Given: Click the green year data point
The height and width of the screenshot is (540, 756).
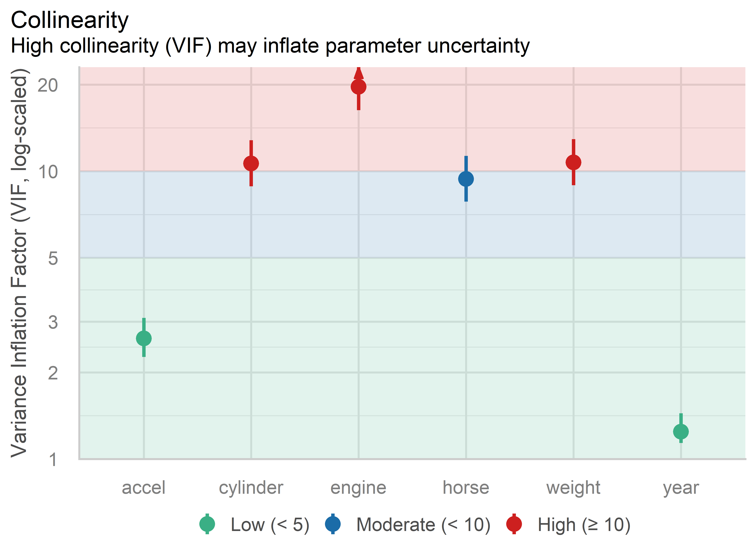Looking at the screenshot, I should (681, 432).
